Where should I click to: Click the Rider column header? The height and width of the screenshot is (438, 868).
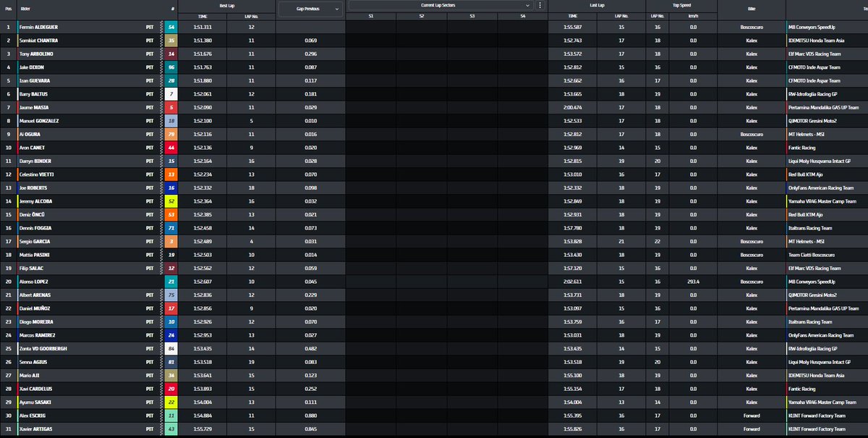click(26, 9)
